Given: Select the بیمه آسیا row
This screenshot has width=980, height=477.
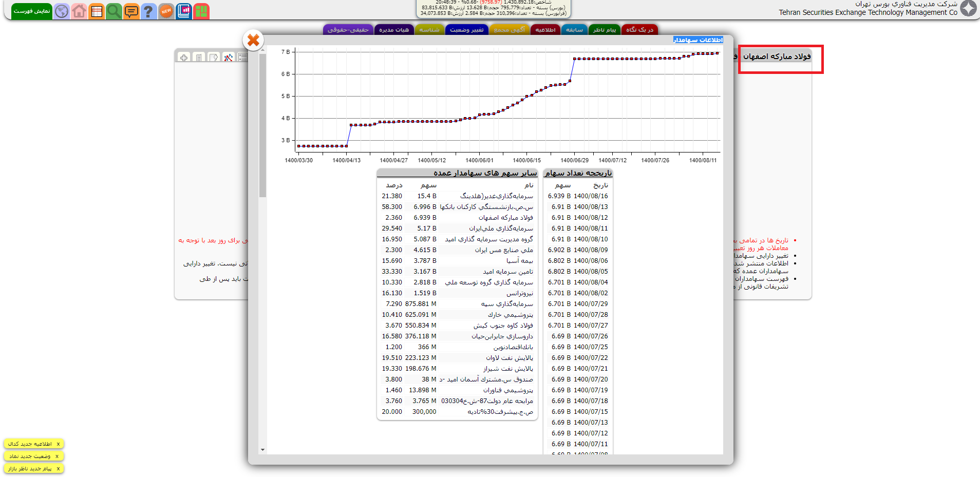Looking at the screenshot, I should pos(457,261).
